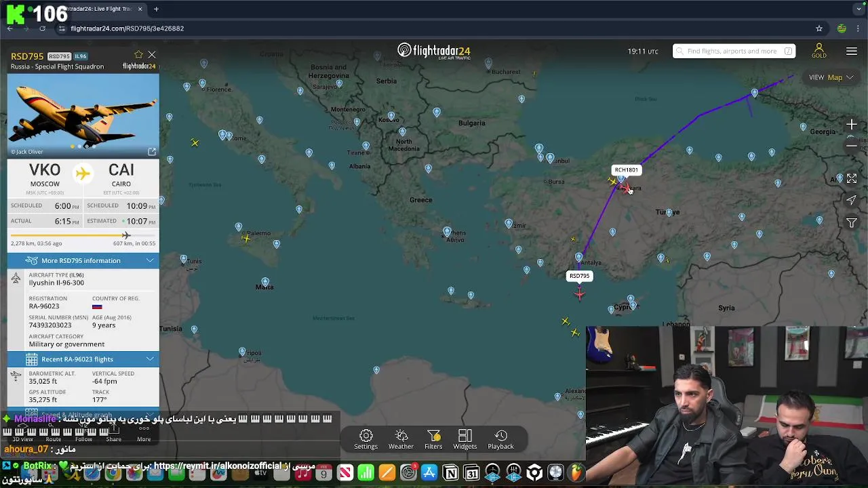Click the Tripoli airport pin
The height and width of the screenshot is (488, 868).
click(x=242, y=352)
